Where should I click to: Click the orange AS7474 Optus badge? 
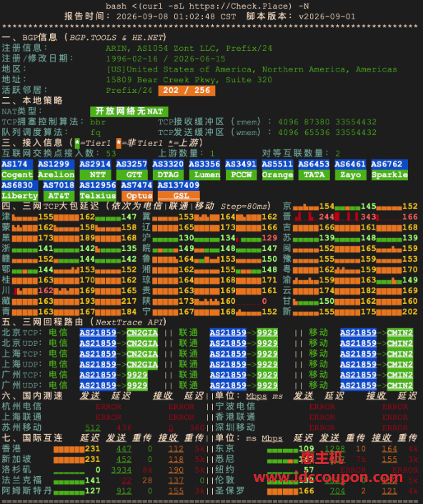pyautogui.click(x=136, y=191)
